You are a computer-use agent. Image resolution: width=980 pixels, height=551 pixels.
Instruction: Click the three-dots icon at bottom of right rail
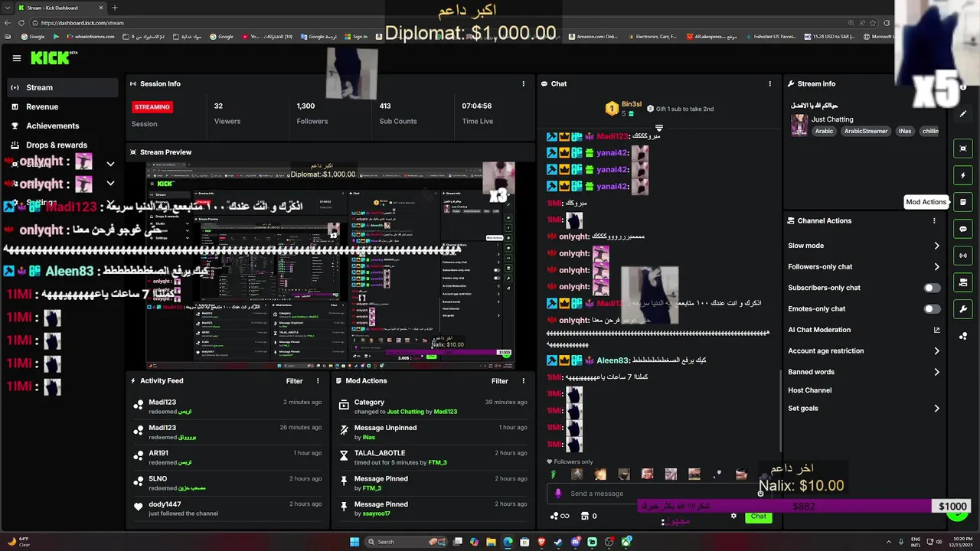coord(963,336)
